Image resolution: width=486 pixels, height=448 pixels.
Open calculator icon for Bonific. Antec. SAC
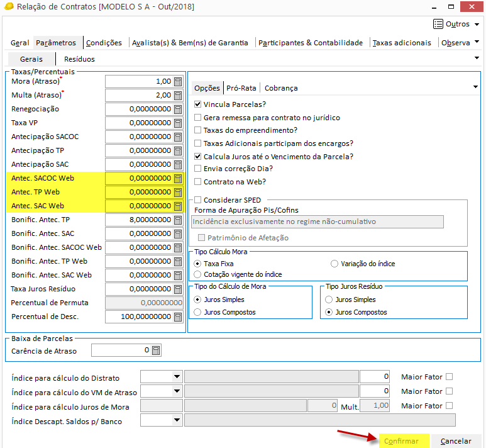click(x=178, y=233)
